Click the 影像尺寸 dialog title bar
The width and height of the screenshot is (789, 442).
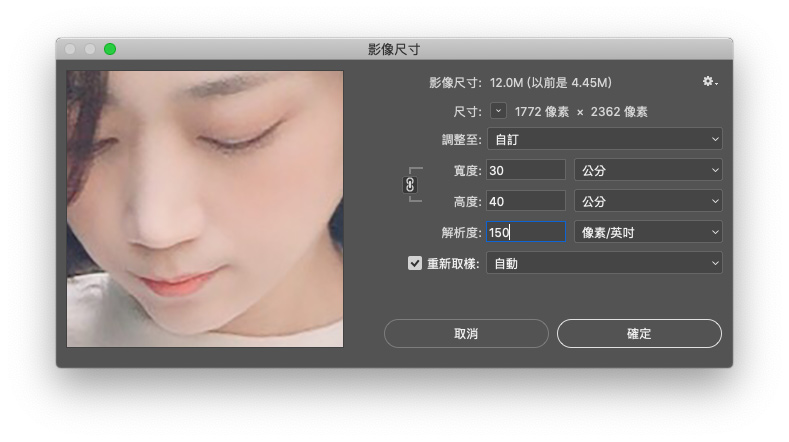click(x=394, y=49)
